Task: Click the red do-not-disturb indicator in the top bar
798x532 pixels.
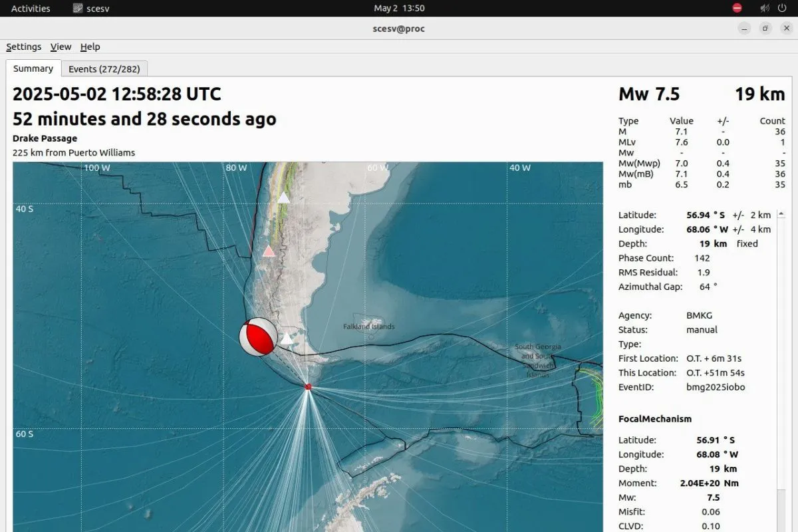Action: pyautogui.click(x=737, y=8)
